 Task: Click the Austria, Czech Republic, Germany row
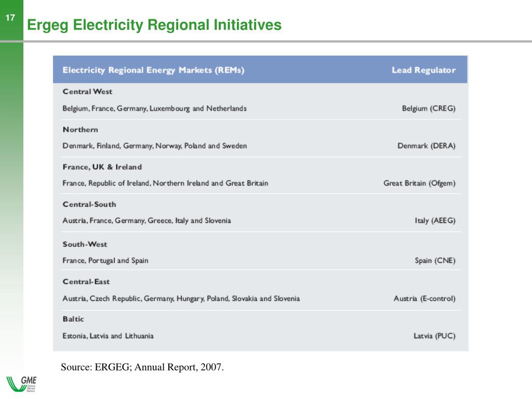click(x=181, y=299)
